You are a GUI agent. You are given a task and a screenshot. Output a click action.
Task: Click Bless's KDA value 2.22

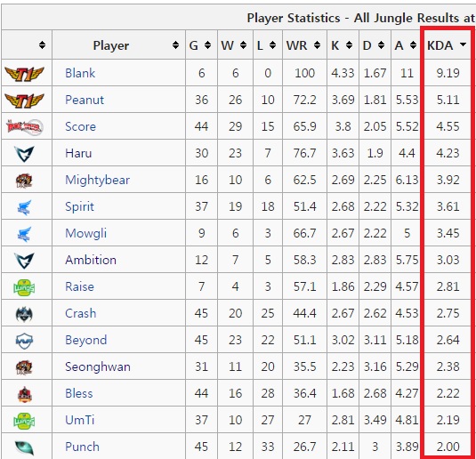(448, 394)
